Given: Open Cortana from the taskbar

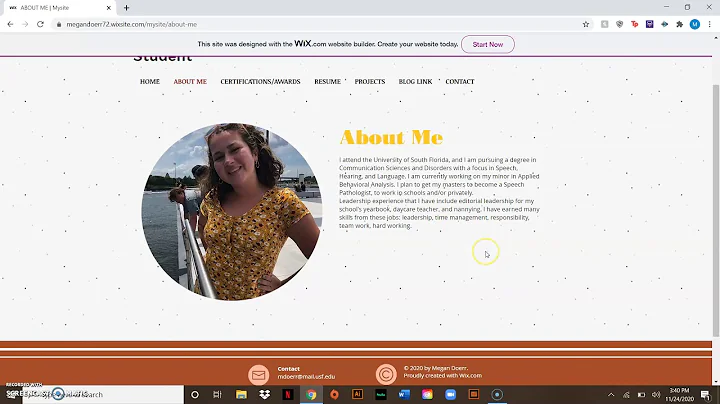Looking at the screenshot, I should 195,394.
